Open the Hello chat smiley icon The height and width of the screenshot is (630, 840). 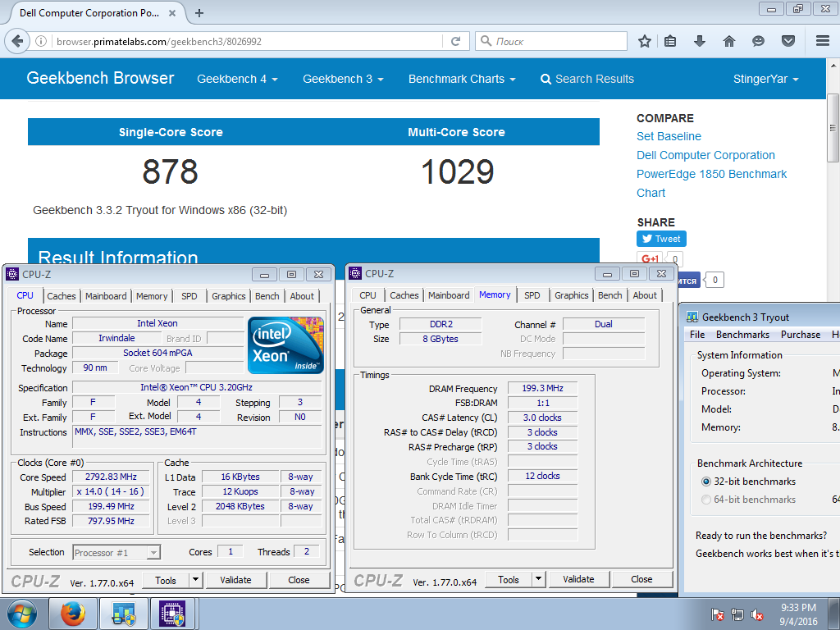tap(758, 41)
